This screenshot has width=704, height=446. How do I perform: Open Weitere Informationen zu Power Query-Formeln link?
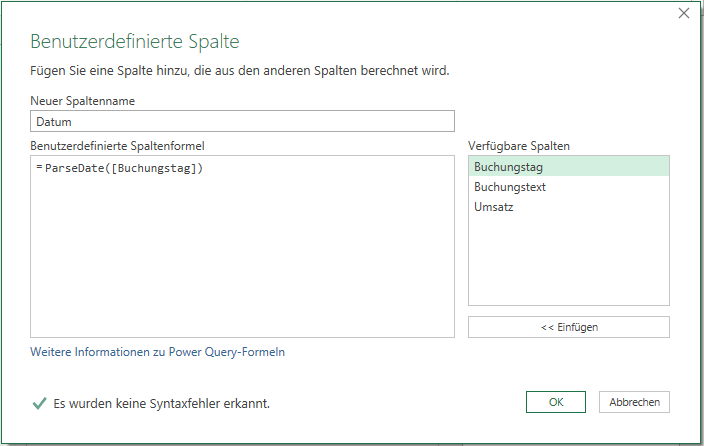[x=158, y=352]
